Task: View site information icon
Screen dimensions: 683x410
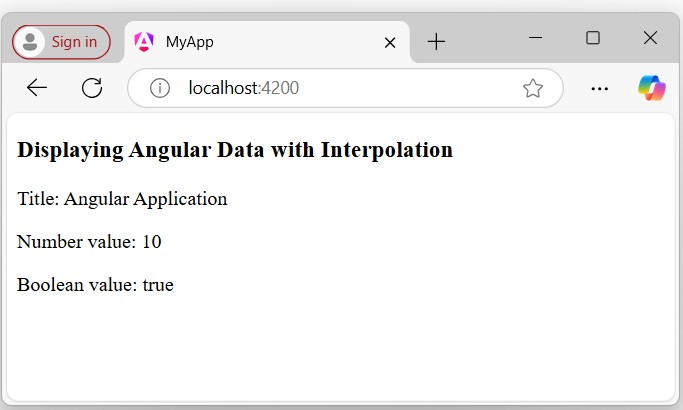Action: (x=159, y=88)
